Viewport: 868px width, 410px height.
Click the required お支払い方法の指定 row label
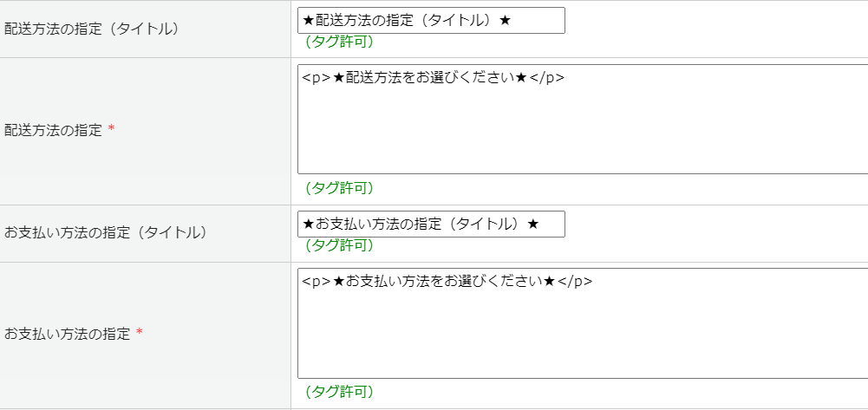[68, 334]
